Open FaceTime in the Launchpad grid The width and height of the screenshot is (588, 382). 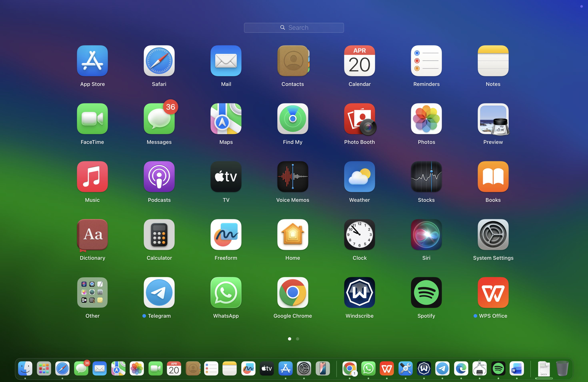coord(92,119)
